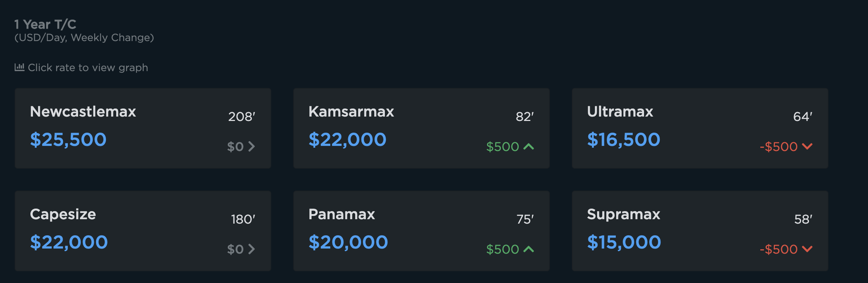Click the bar chart icon beside graph hint

pos(19,67)
